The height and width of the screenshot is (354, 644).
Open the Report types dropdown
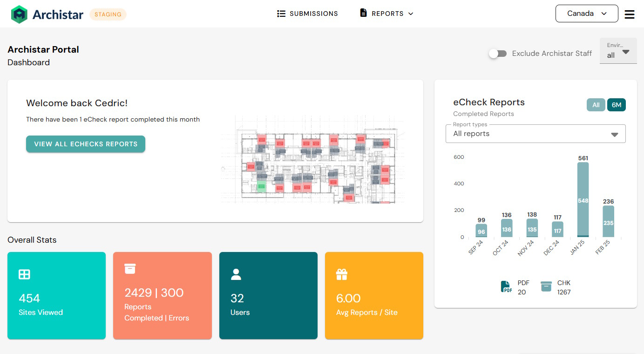(x=536, y=134)
